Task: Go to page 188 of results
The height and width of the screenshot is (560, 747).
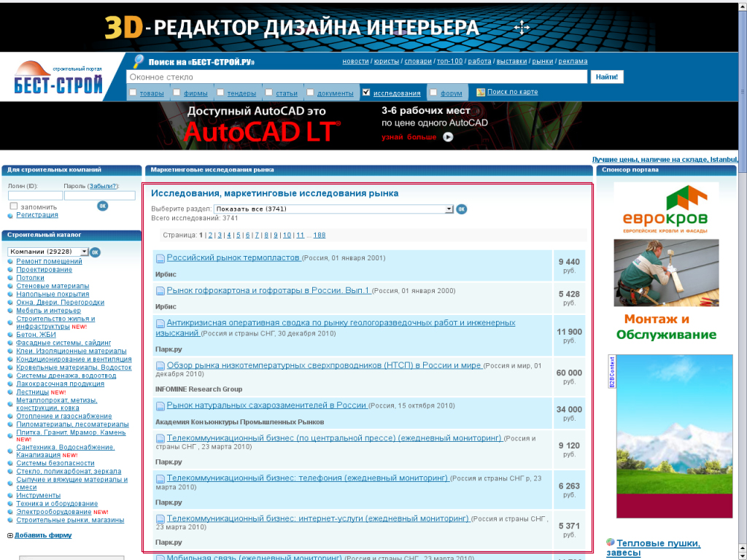Action: (320, 236)
